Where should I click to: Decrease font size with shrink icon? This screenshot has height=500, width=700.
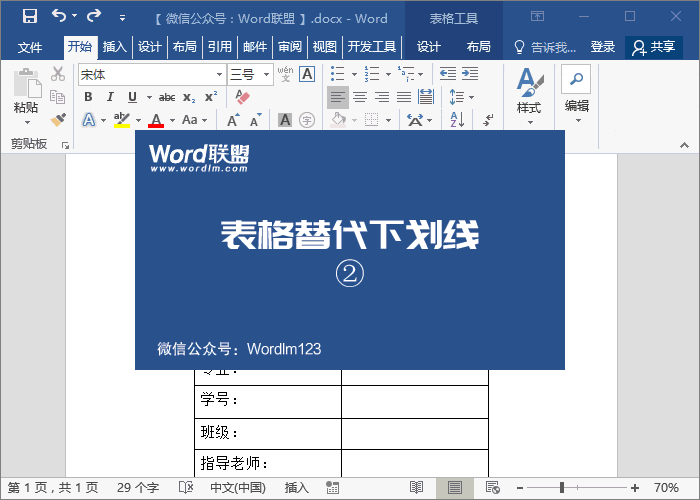click(x=255, y=120)
